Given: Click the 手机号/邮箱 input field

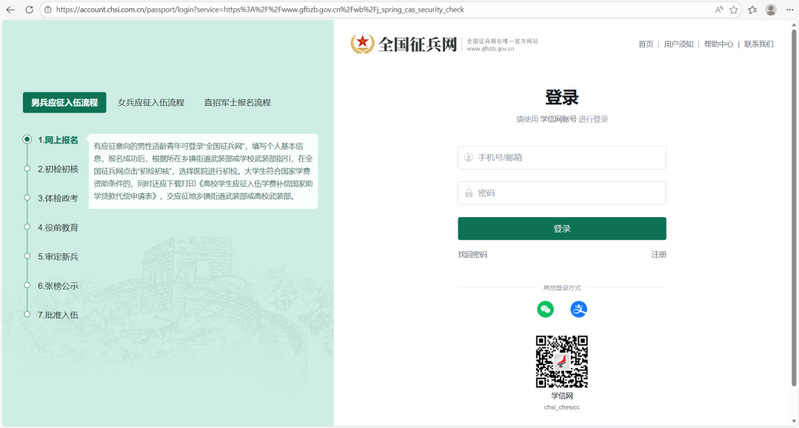Looking at the screenshot, I should [x=562, y=158].
